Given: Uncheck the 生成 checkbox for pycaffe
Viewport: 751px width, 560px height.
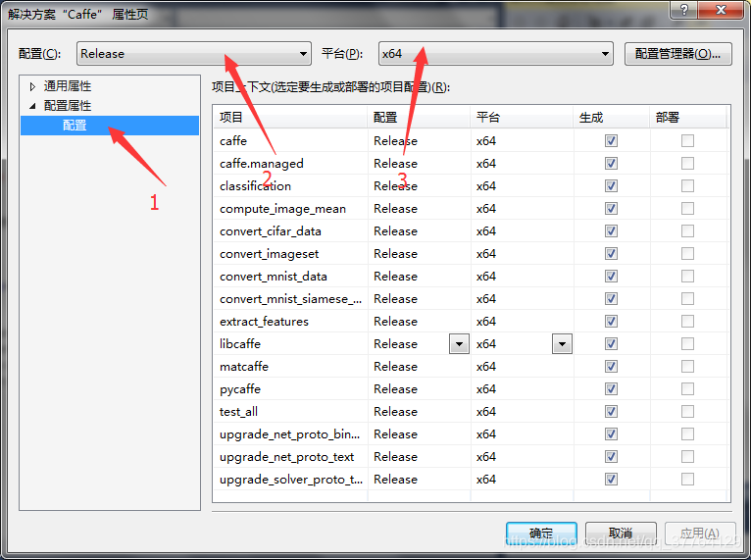Looking at the screenshot, I should click(611, 388).
